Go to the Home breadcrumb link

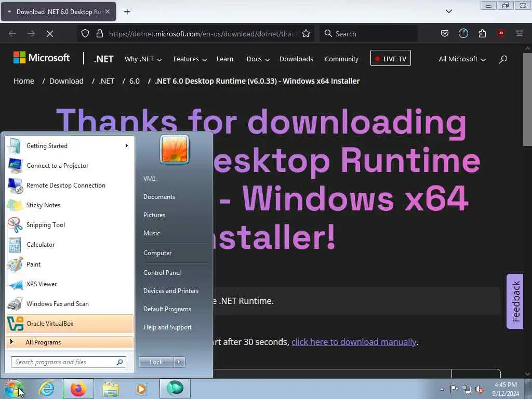click(x=24, y=81)
